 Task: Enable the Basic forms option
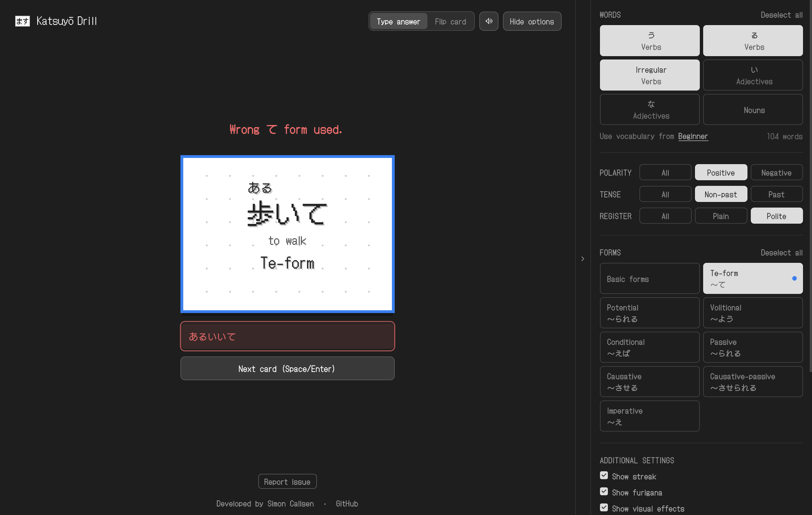650,279
